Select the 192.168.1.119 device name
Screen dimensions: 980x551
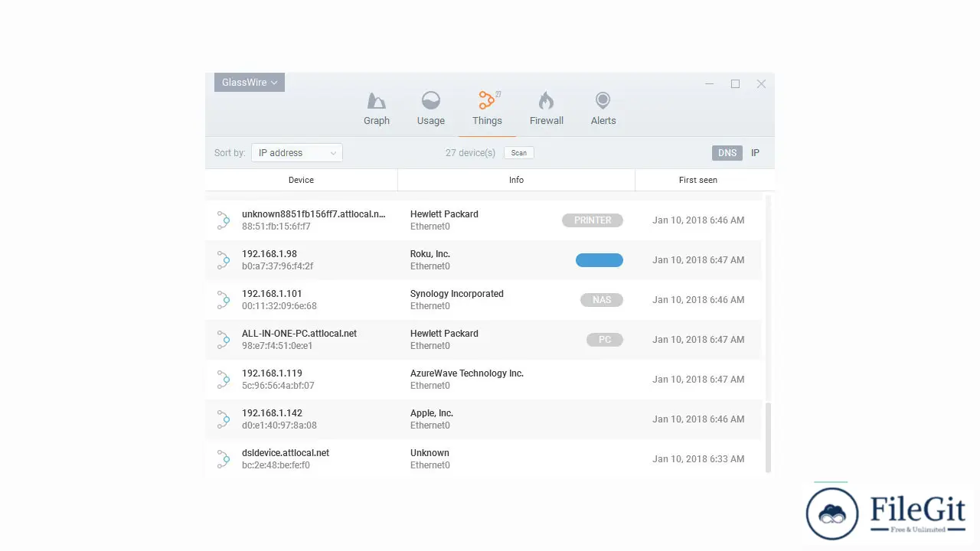[x=272, y=373]
